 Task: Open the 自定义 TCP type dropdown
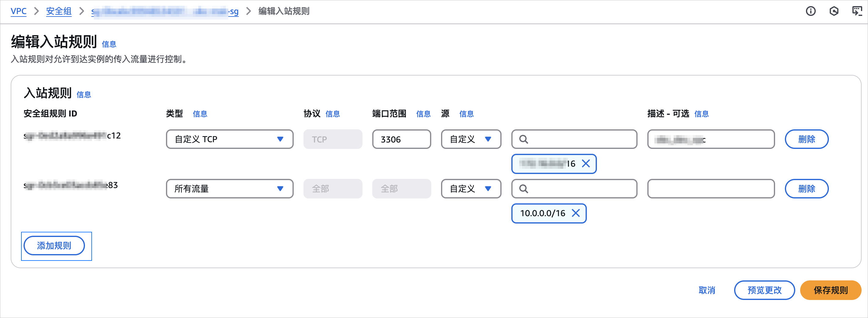tap(230, 139)
